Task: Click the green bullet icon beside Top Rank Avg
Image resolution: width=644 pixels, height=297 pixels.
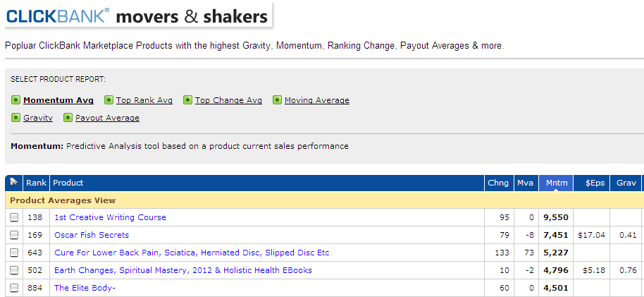Action: coord(109,100)
